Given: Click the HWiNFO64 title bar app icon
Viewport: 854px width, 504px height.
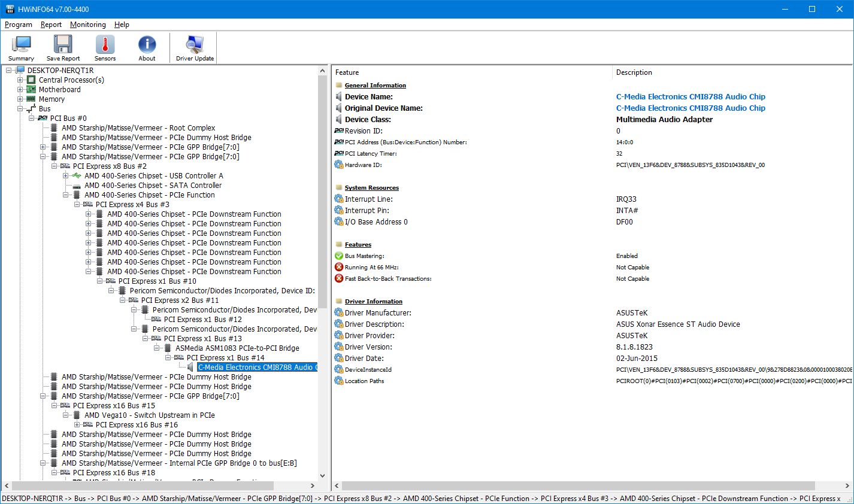Looking at the screenshot, I should 10,9.
